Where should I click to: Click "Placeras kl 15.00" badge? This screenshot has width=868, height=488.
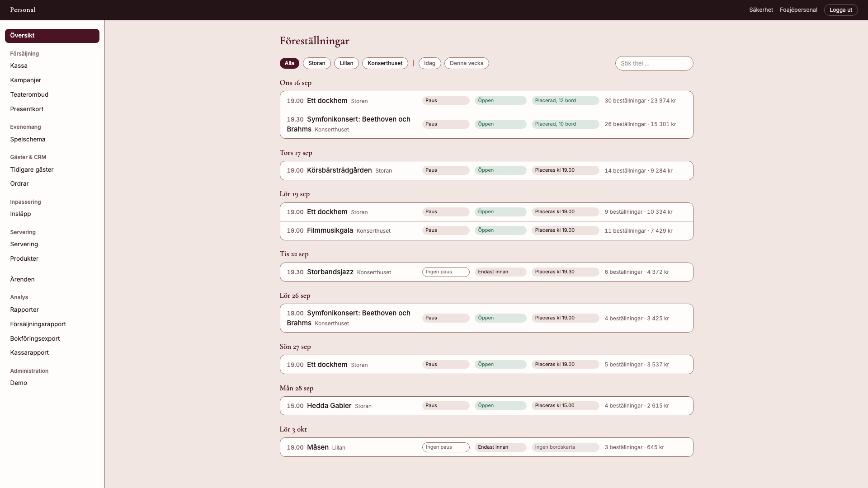click(566, 406)
